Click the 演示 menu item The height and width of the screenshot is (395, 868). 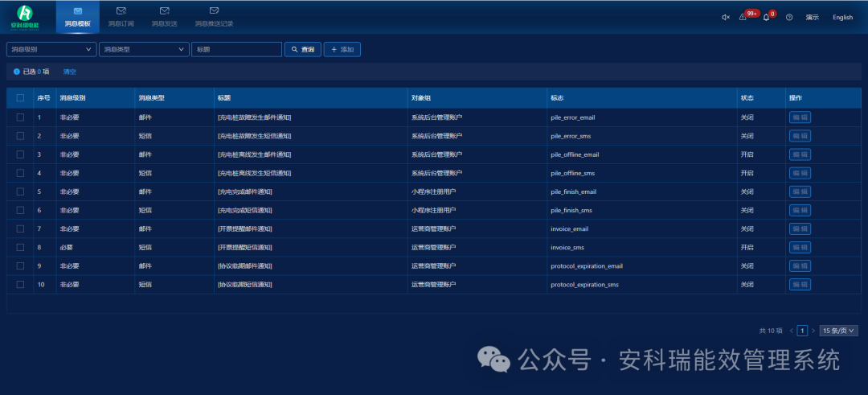point(812,17)
